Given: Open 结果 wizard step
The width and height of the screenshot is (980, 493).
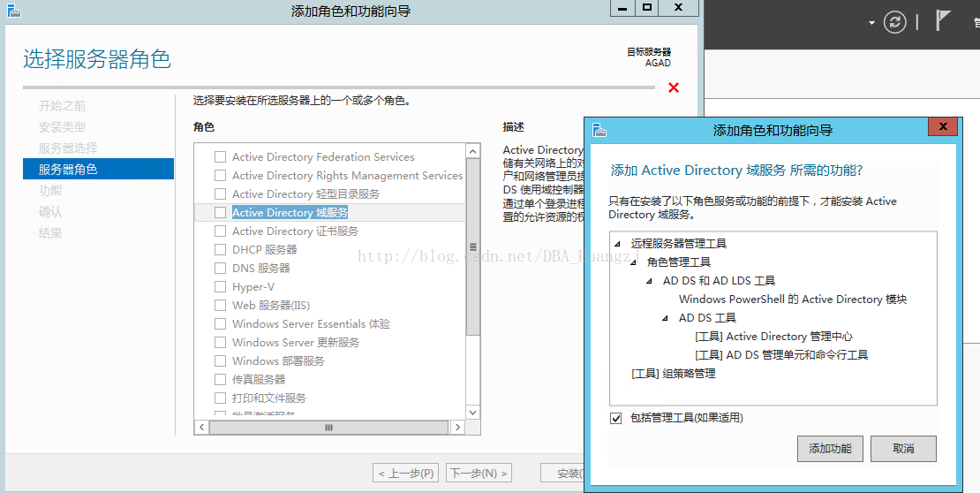Looking at the screenshot, I should (50, 232).
